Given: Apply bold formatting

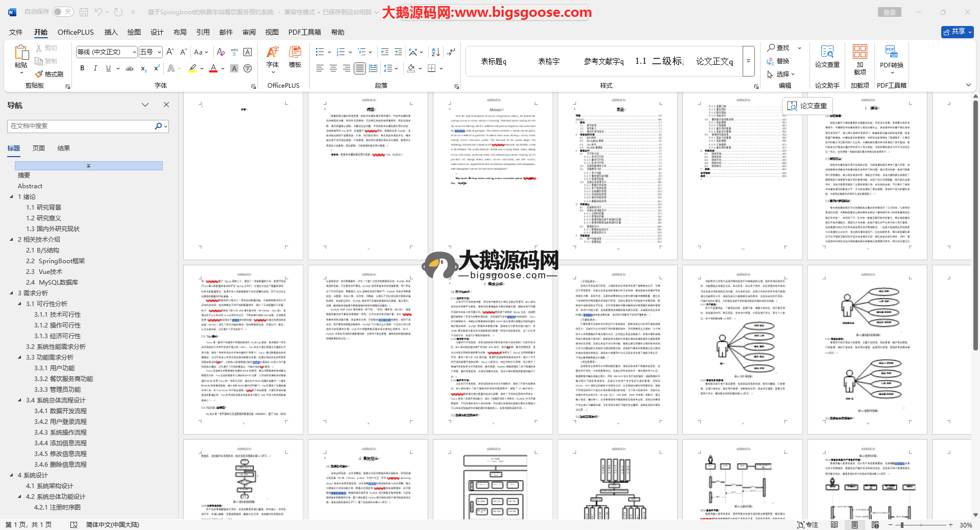Looking at the screenshot, I should tap(82, 68).
